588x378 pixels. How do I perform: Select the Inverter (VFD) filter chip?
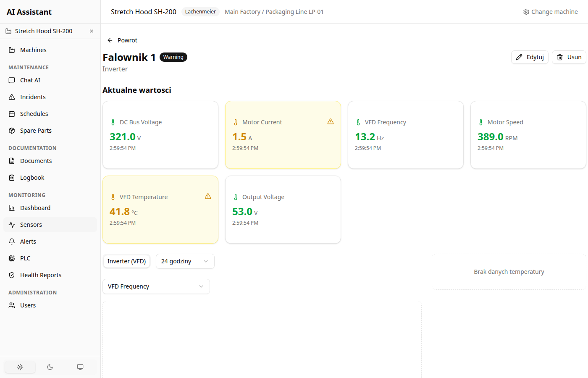[x=126, y=261]
